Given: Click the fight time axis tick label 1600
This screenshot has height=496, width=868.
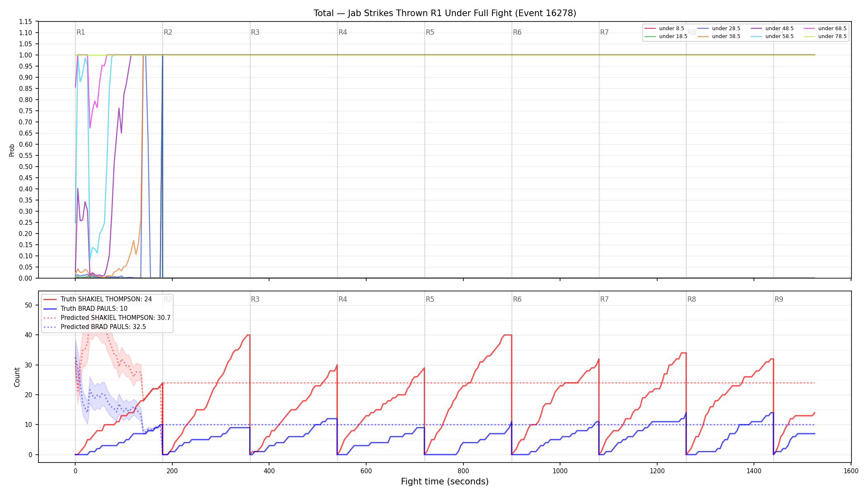Looking at the screenshot, I should pyautogui.click(x=851, y=471).
